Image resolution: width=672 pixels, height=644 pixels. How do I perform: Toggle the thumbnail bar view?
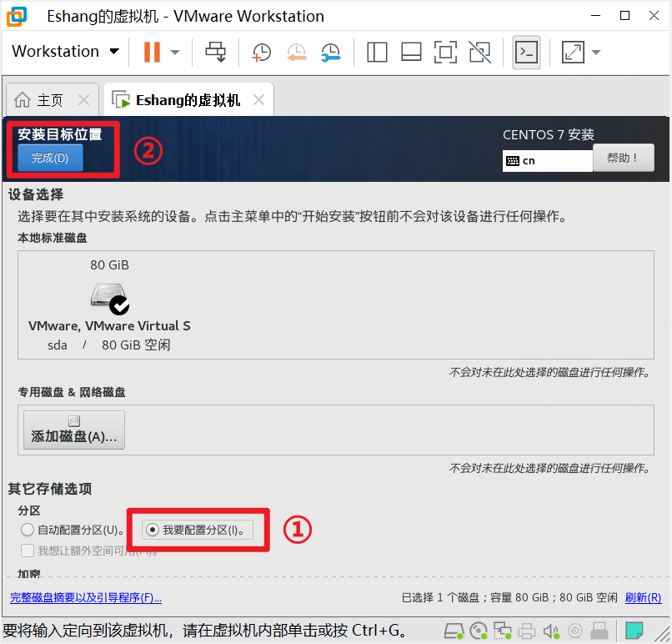tap(411, 53)
